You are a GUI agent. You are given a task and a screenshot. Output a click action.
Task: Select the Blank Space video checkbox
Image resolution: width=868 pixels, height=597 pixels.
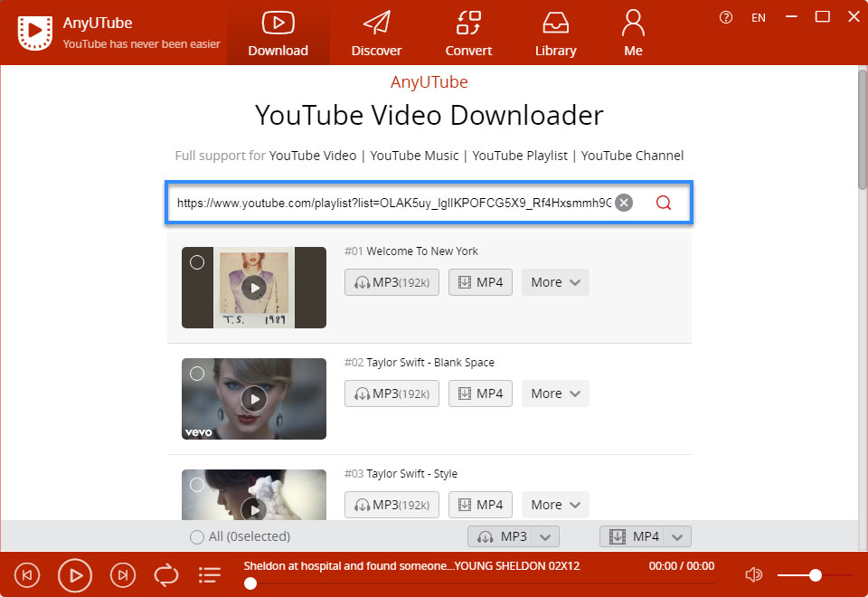(197, 374)
